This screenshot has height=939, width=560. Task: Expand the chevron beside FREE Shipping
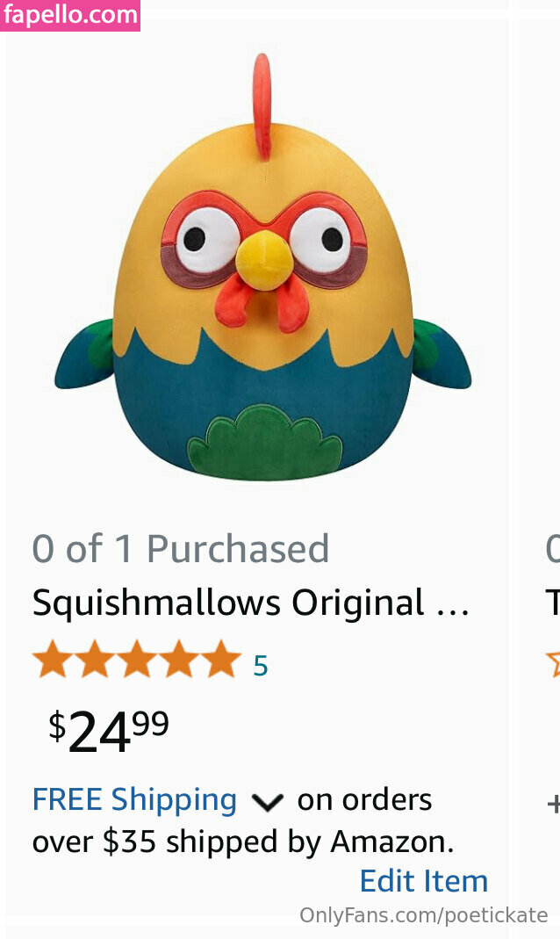[267, 802]
